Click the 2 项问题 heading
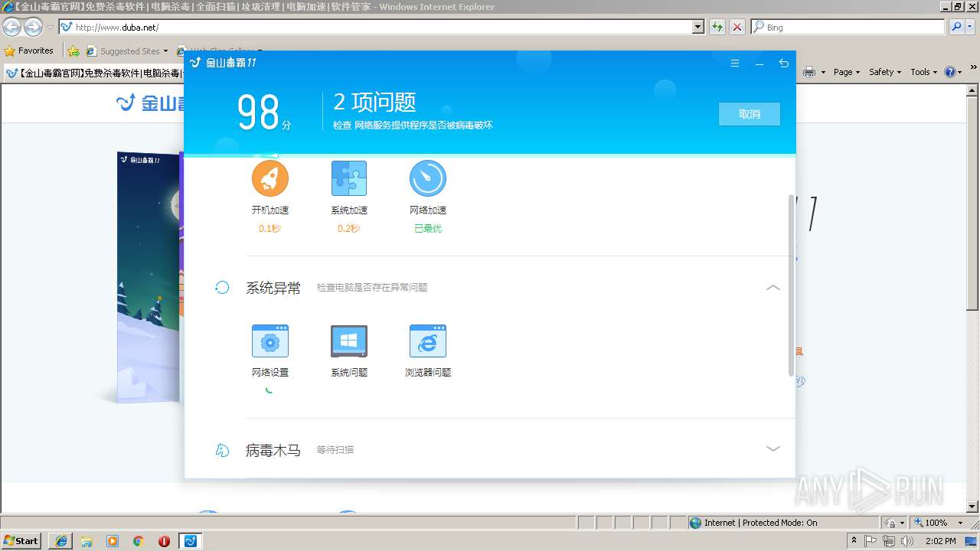The image size is (980, 551). pos(374,102)
